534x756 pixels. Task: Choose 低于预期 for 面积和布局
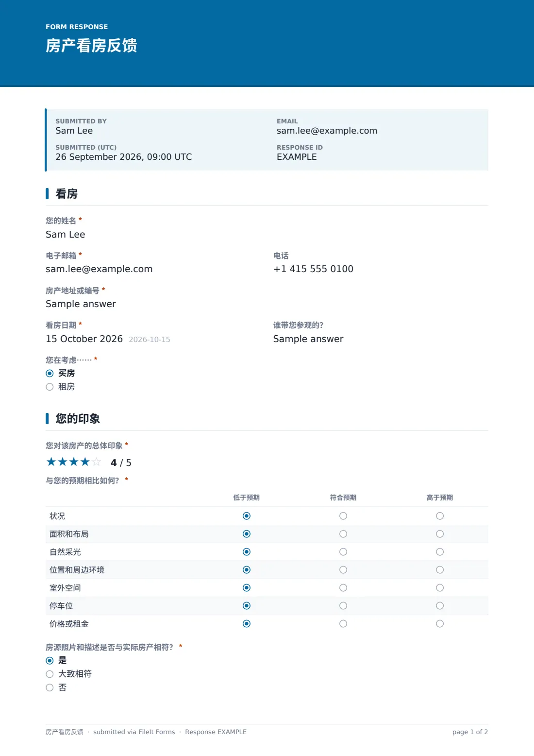[247, 534]
